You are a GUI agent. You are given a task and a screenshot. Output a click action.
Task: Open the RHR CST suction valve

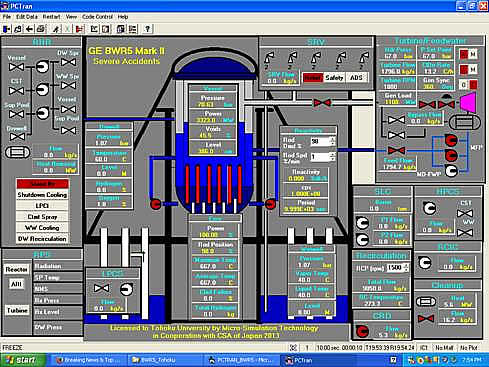point(16,90)
